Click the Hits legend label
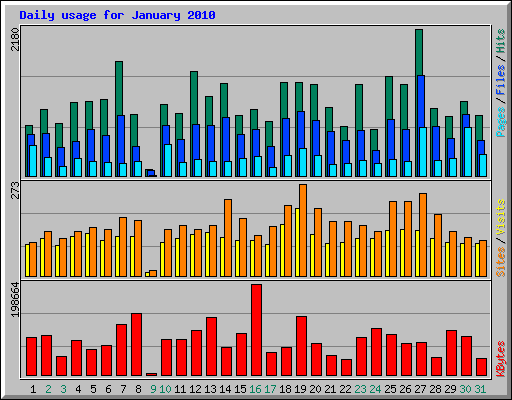This screenshot has height=400, width=512. (x=500, y=41)
